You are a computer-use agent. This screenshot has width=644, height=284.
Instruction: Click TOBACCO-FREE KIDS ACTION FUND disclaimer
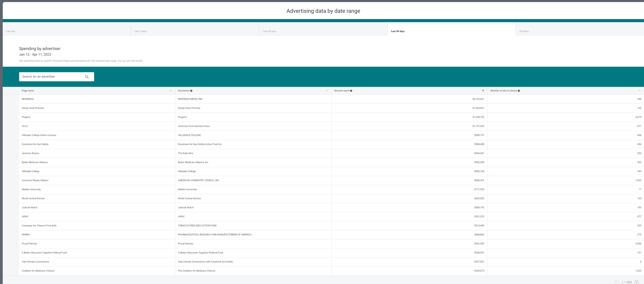(197, 225)
